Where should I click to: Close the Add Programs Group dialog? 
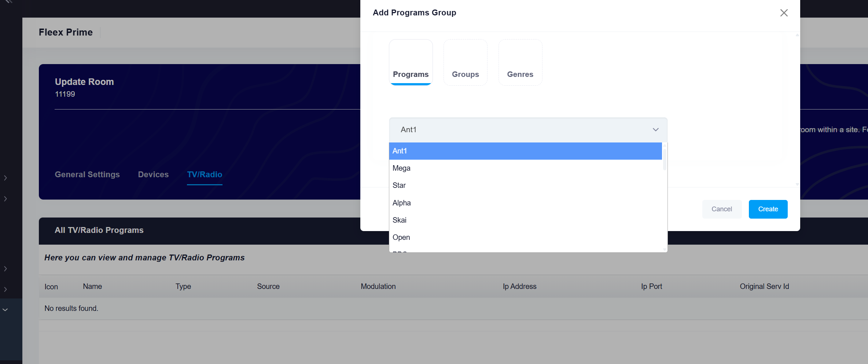point(784,13)
